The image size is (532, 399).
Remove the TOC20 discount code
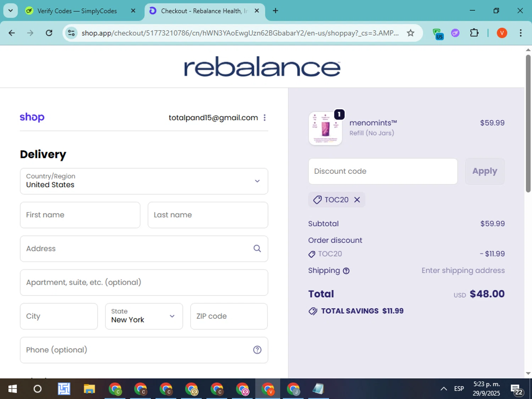[x=357, y=200]
